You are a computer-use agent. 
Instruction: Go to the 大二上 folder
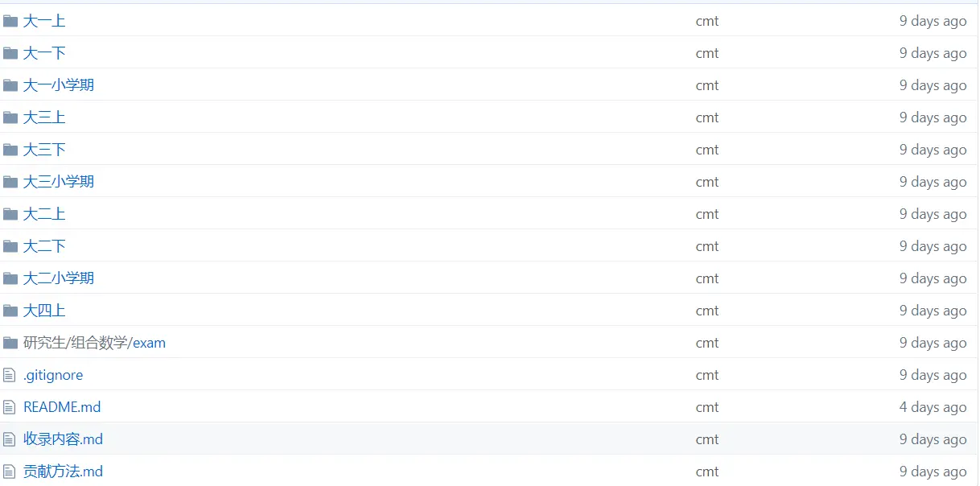44,214
